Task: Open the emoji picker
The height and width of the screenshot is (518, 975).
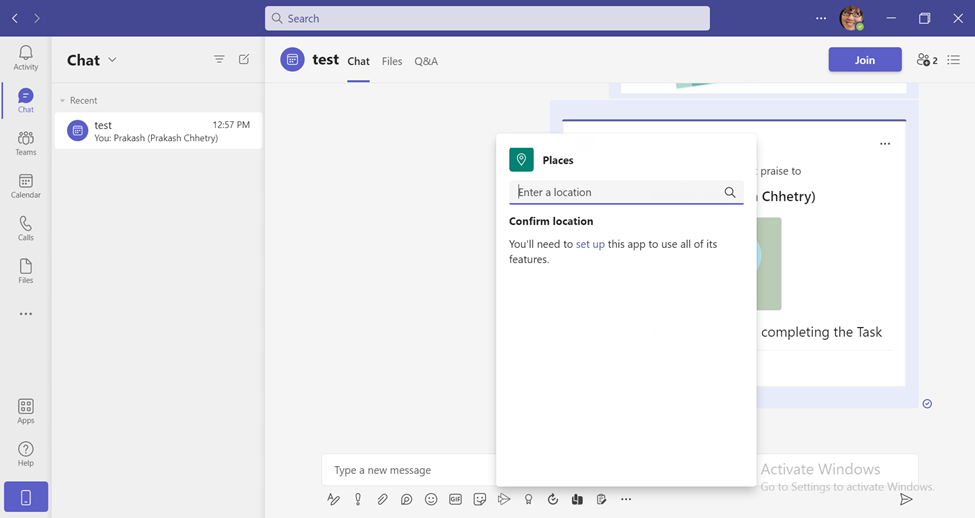Action: coord(431,499)
